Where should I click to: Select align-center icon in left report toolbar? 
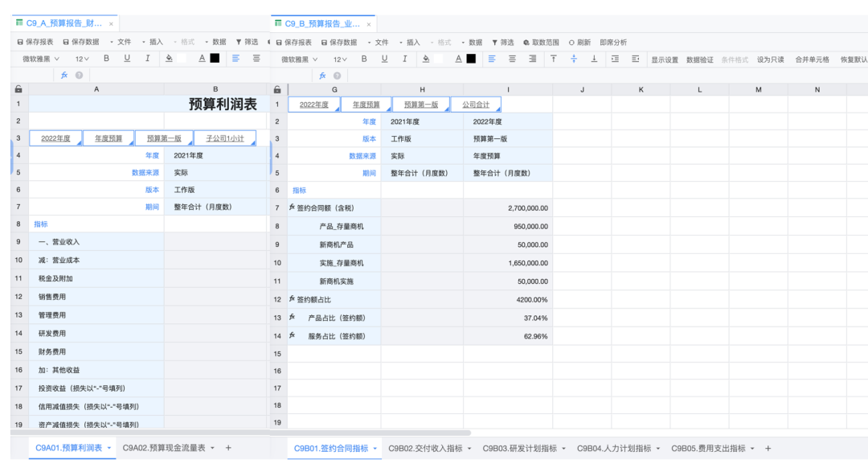tap(256, 58)
